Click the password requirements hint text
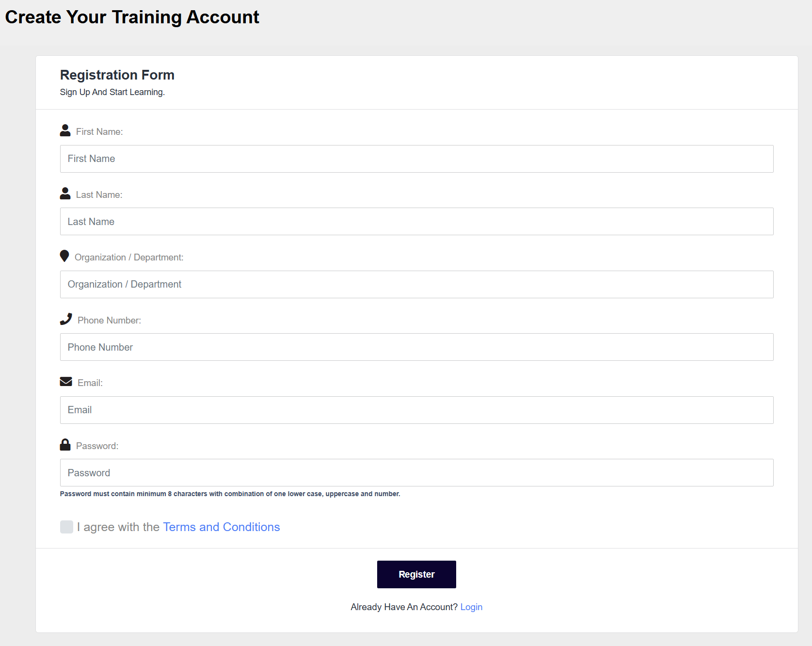The width and height of the screenshot is (812, 646). coord(230,494)
